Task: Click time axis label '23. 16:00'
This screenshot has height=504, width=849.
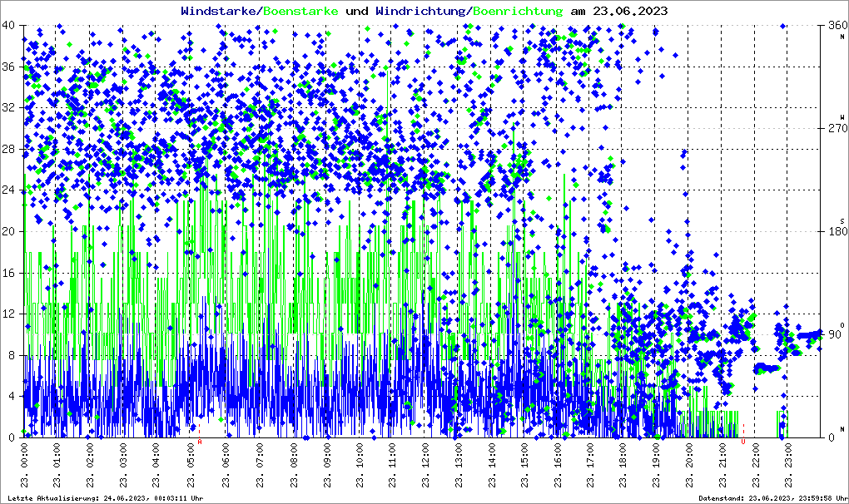Action: click(558, 465)
